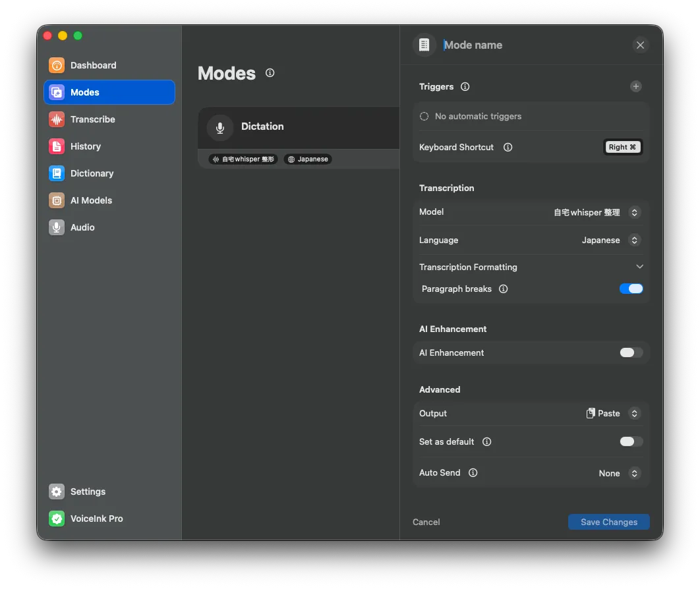The width and height of the screenshot is (700, 589).
Task: Click info icon next to Auto Send
Action: [x=473, y=472]
